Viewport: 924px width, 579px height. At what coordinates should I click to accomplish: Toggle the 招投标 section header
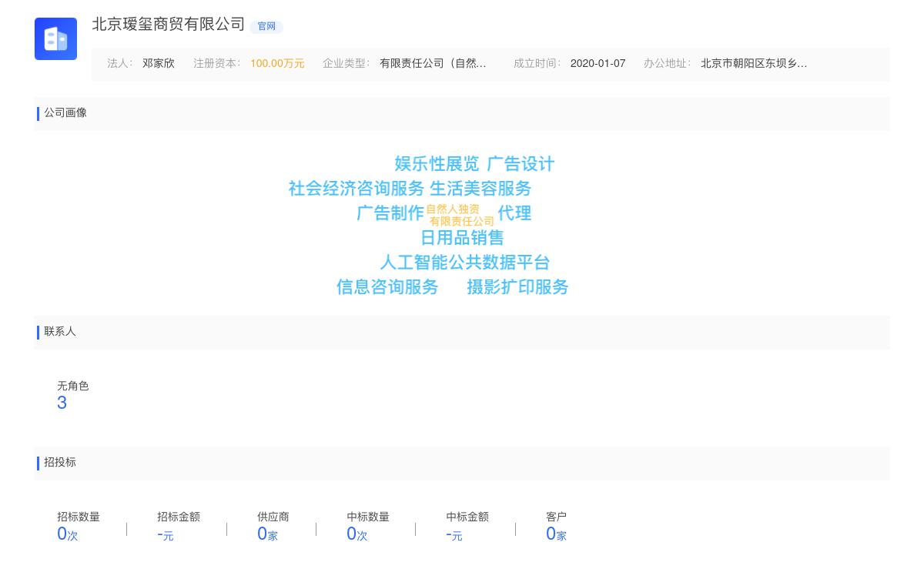(x=60, y=463)
